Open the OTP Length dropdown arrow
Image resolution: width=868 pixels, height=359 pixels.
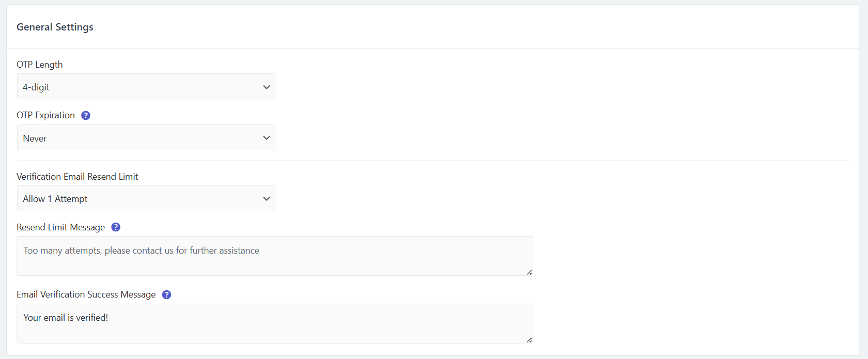[267, 87]
